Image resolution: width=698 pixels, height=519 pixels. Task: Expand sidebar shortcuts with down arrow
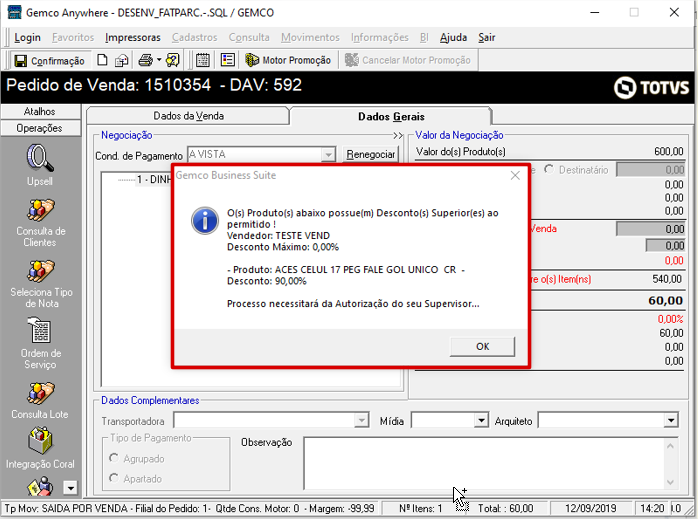click(70, 488)
